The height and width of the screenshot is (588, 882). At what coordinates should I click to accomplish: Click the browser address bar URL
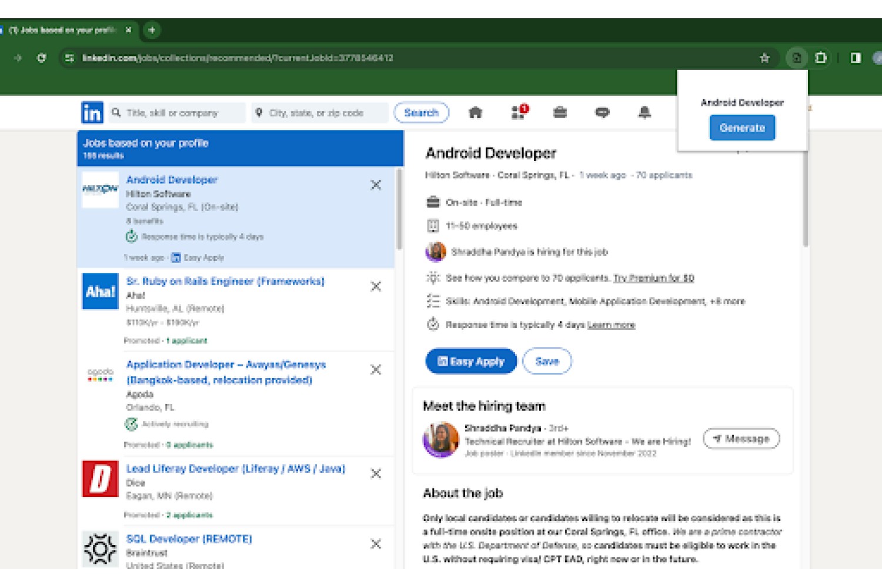coord(238,58)
